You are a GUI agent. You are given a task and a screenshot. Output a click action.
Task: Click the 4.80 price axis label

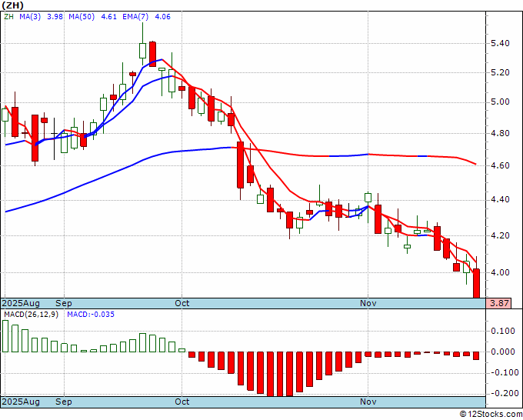500,133
